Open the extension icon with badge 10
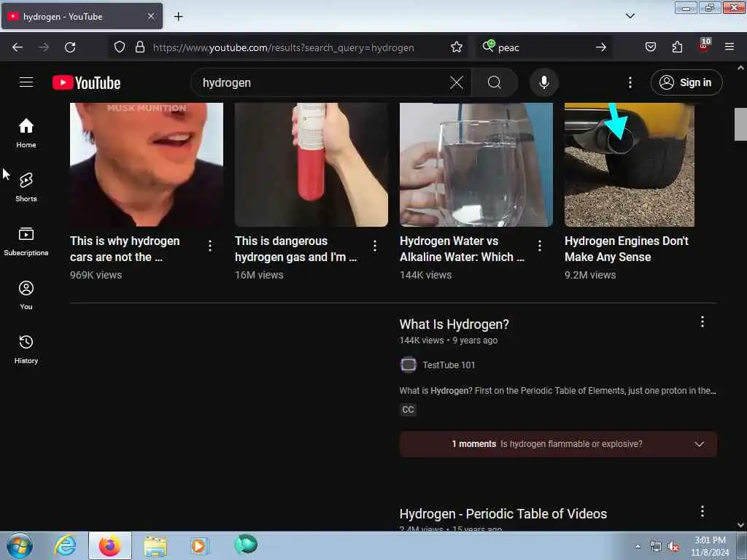 tap(704, 46)
